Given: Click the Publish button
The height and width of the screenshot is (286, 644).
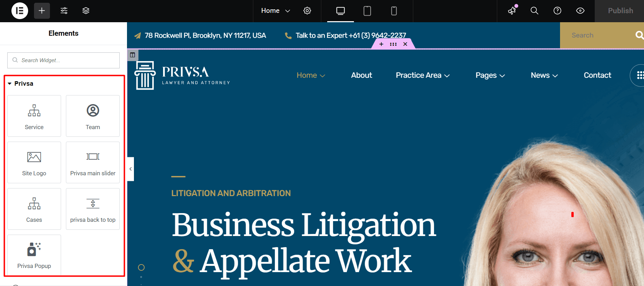Looking at the screenshot, I should click(x=620, y=11).
